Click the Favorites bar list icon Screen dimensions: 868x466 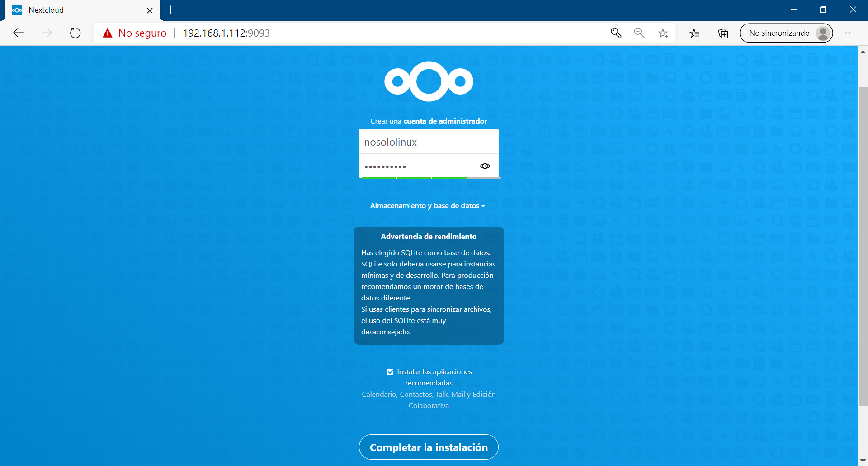[694, 33]
